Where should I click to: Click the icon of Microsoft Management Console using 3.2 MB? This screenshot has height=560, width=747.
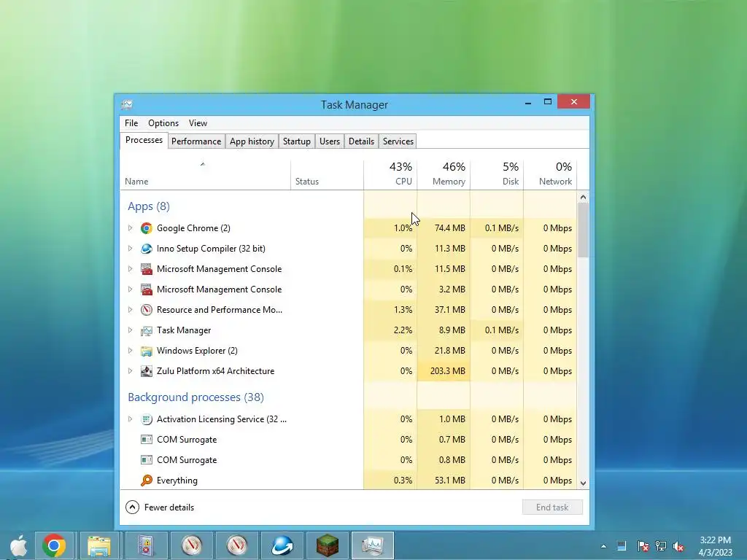(x=146, y=289)
